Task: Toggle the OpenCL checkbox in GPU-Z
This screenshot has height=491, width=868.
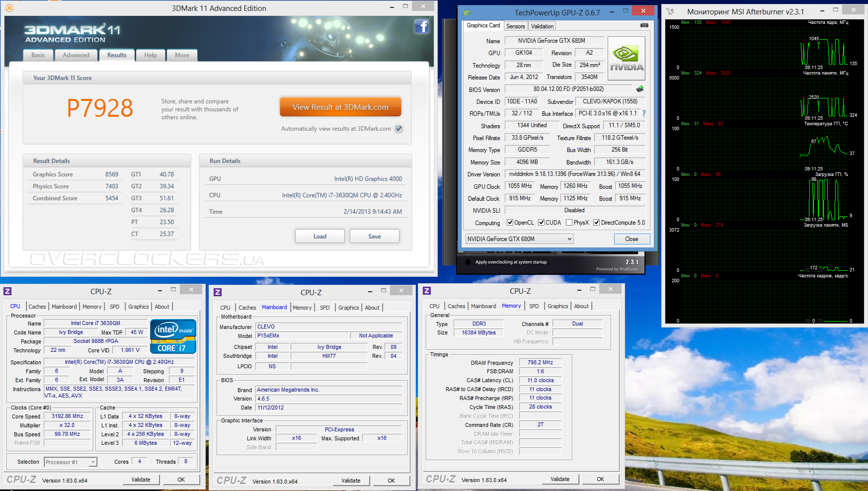Action: [510, 223]
